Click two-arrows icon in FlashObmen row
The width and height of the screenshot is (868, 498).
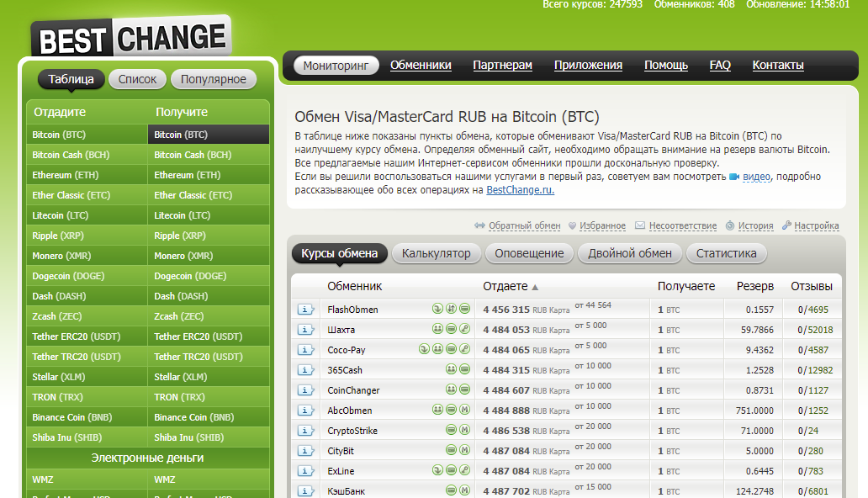(451, 309)
